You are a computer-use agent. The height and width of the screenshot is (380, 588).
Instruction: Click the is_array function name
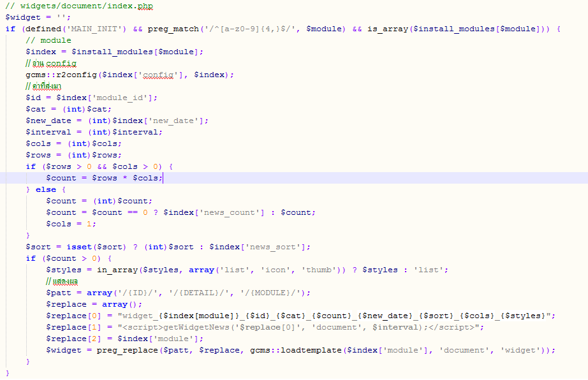point(387,29)
